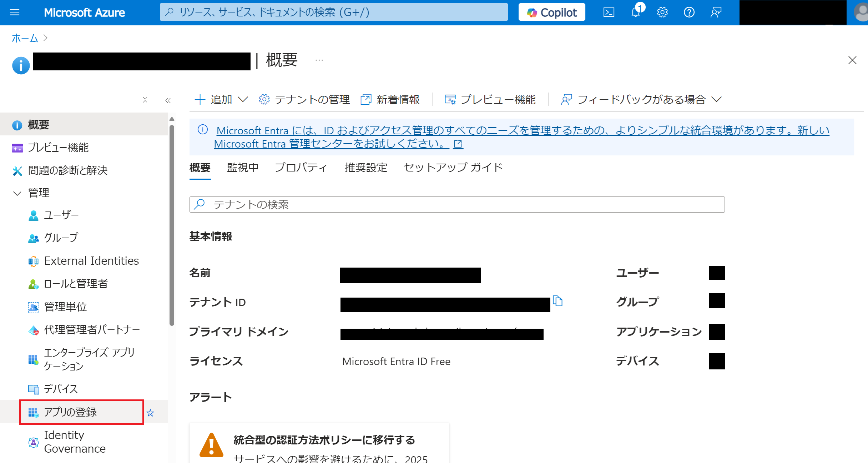Open External Identities in sidebar
Screen dimensions: 868x463
pos(91,261)
